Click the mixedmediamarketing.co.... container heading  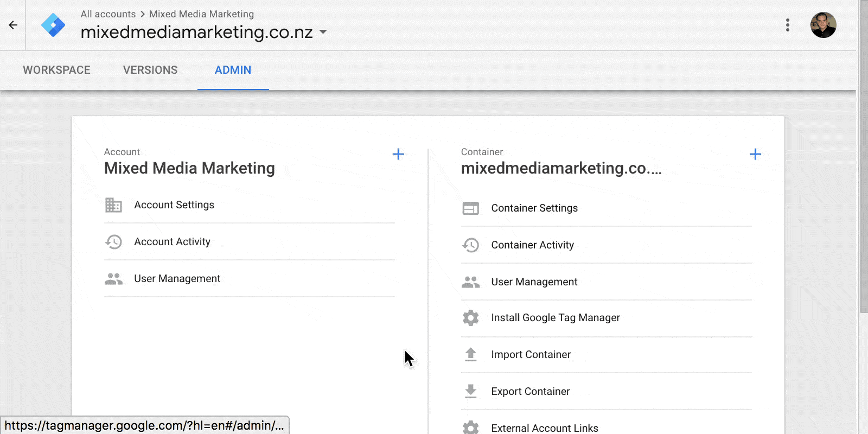(561, 168)
